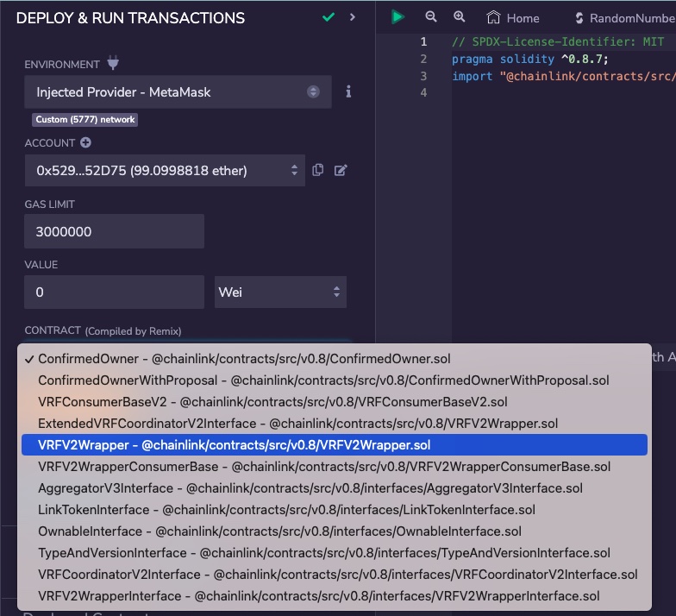The image size is (676, 616).
Task: Copy account address with copy icon
Action: click(318, 170)
